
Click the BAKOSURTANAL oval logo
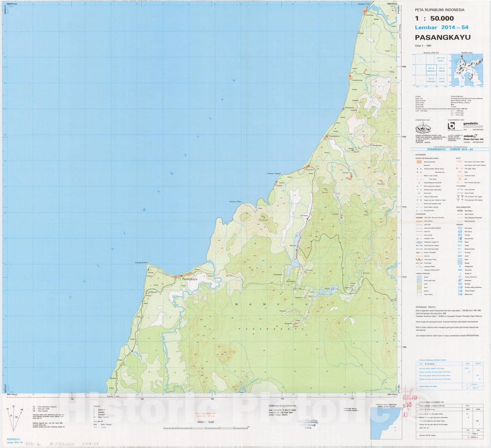point(423,129)
